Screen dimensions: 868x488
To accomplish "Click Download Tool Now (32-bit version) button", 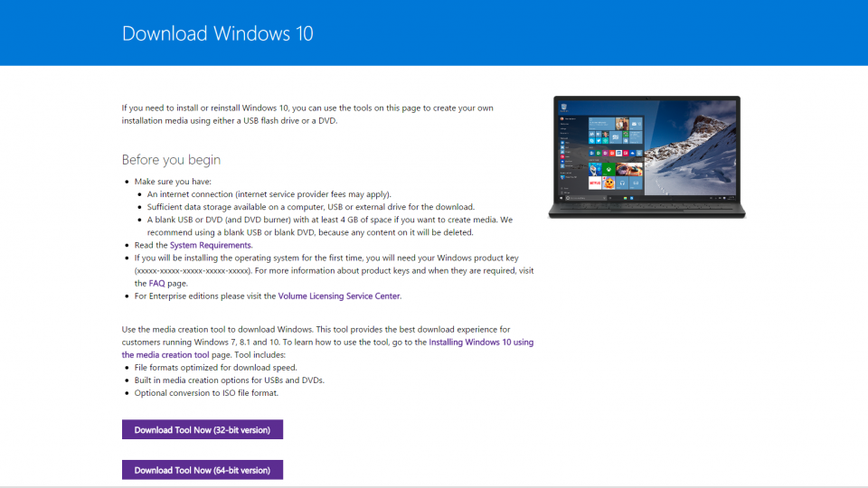I will 202,429.
